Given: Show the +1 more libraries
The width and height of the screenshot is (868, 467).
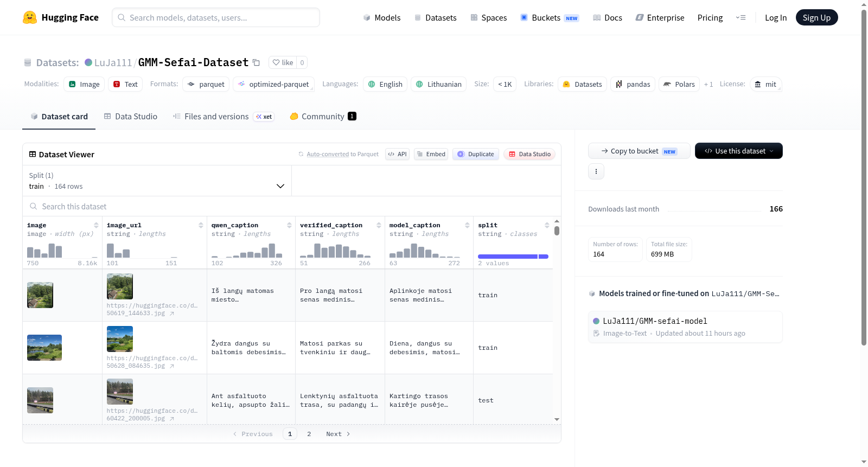Looking at the screenshot, I should [x=709, y=84].
